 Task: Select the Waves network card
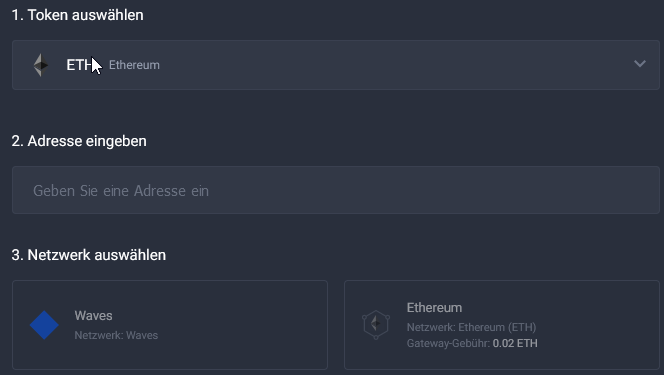[x=170, y=325]
